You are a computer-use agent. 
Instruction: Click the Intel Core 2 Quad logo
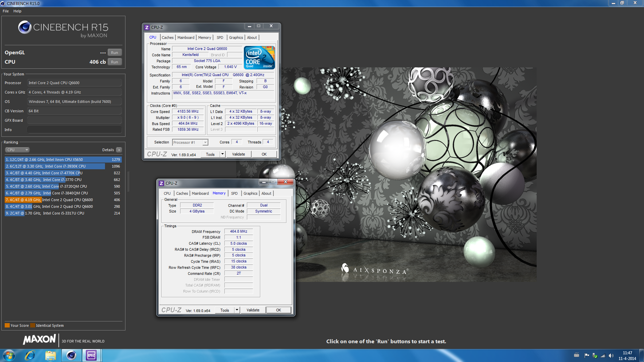point(260,58)
